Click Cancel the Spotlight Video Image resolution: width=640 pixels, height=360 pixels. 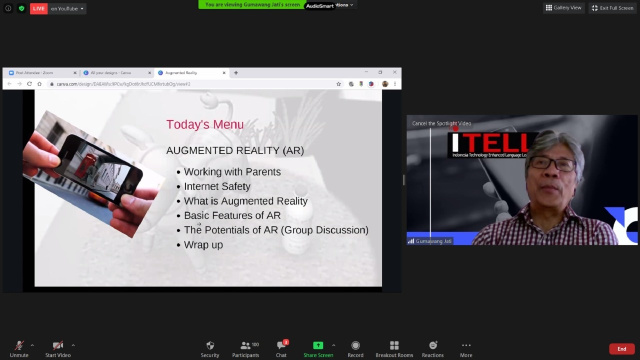click(x=441, y=123)
